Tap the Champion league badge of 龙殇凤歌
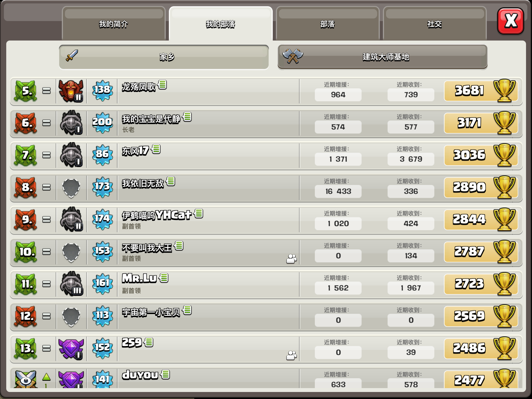The width and height of the screenshot is (532, 399). click(71, 91)
